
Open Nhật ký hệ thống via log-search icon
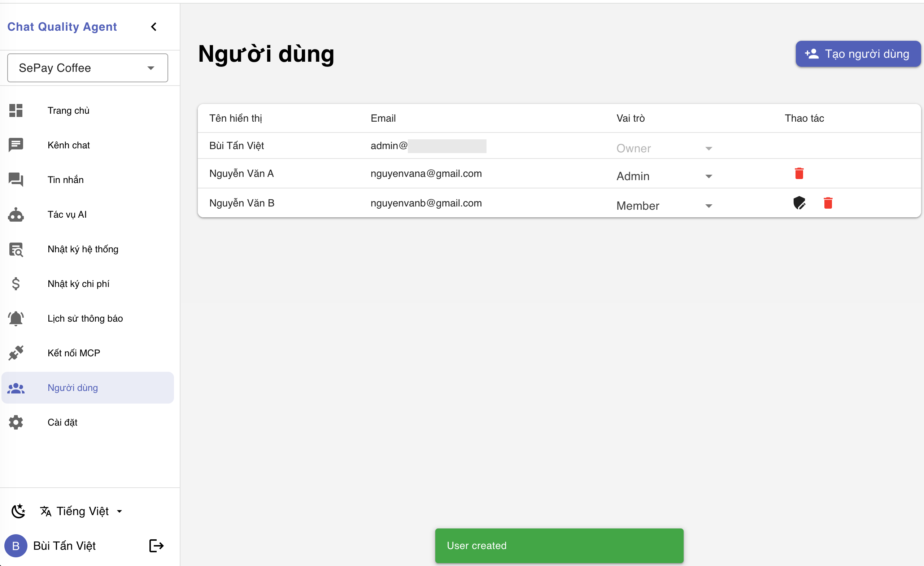click(x=16, y=249)
